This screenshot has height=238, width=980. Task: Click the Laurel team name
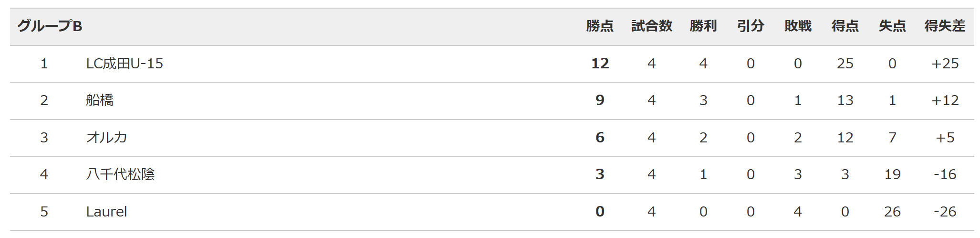(x=106, y=212)
